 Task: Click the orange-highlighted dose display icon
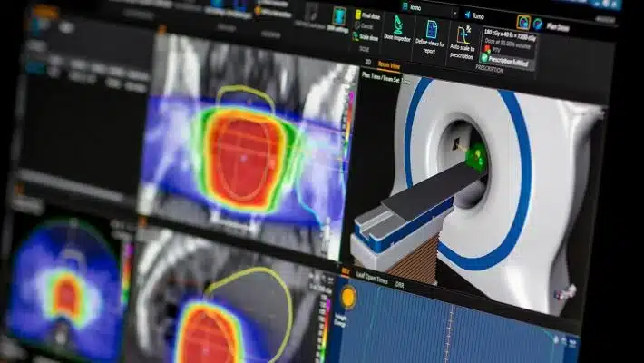[x=523, y=22]
